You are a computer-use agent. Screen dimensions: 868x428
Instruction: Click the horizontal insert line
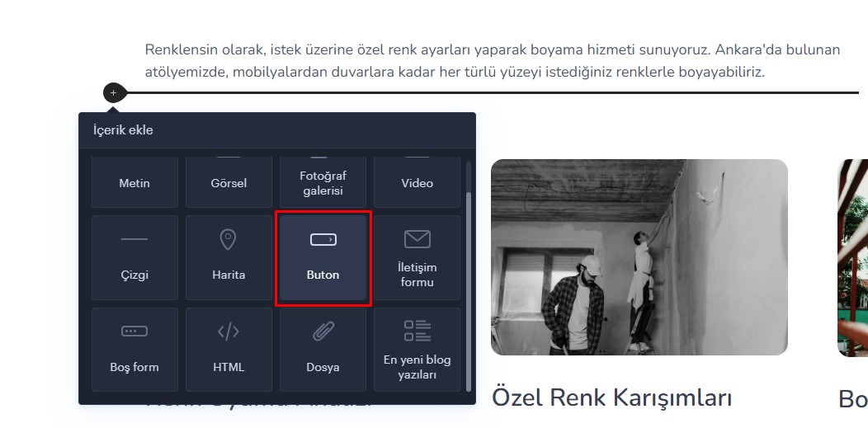tap(493, 93)
